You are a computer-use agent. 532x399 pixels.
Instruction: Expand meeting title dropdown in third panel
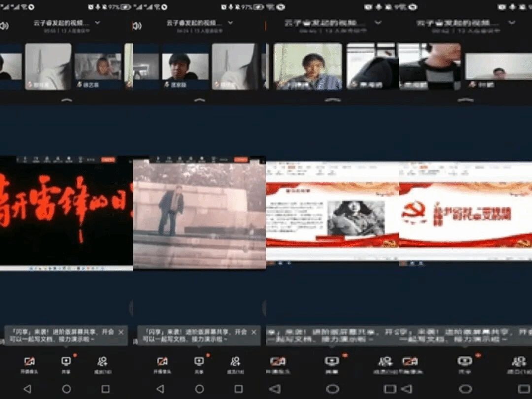[x=378, y=23]
